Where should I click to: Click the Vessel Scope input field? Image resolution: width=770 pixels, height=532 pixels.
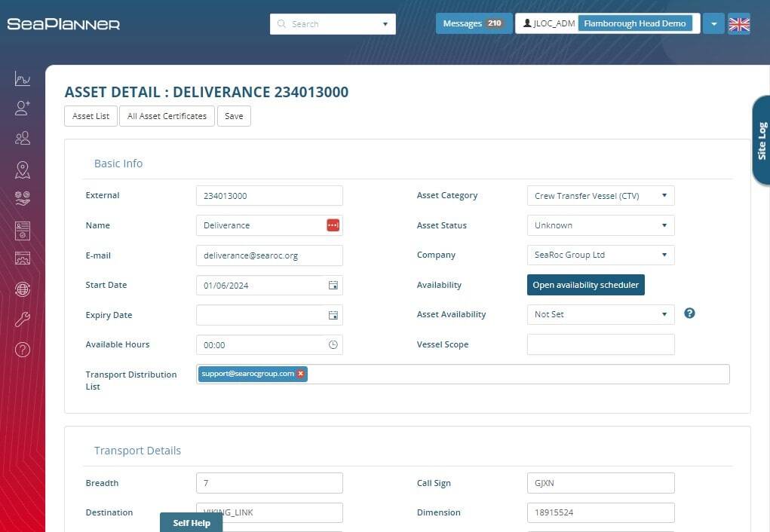[600, 344]
